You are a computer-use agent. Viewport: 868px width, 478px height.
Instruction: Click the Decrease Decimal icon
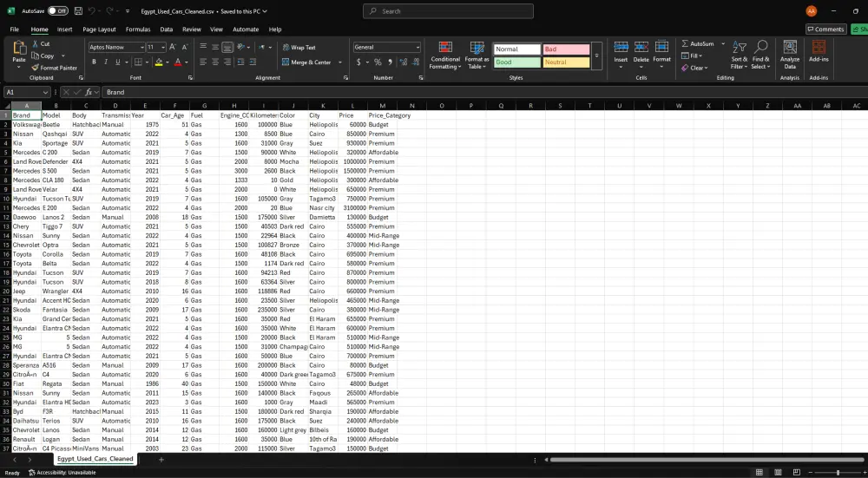[416, 62]
